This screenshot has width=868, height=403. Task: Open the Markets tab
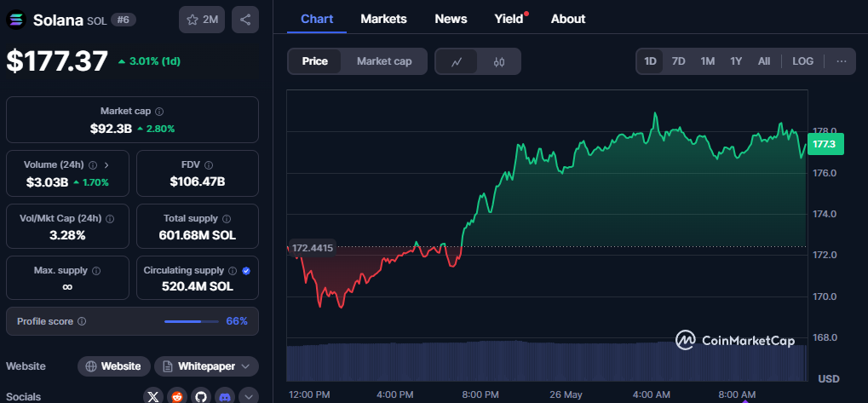tap(383, 19)
